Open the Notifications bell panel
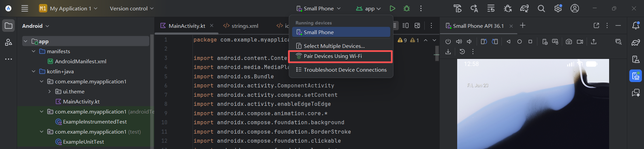 click(x=636, y=26)
